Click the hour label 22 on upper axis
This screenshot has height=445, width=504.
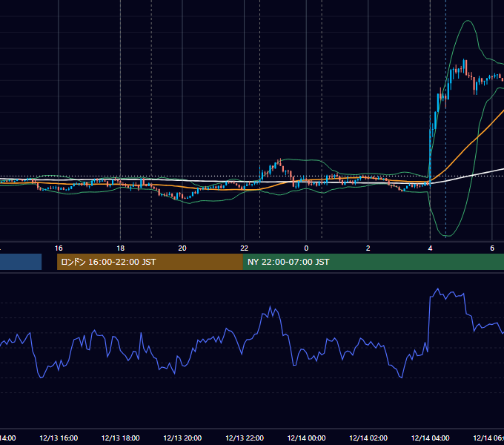click(x=245, y=248)
